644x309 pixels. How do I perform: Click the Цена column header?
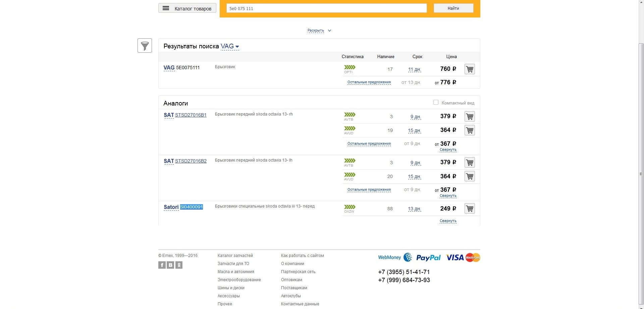tap(451, 57)
